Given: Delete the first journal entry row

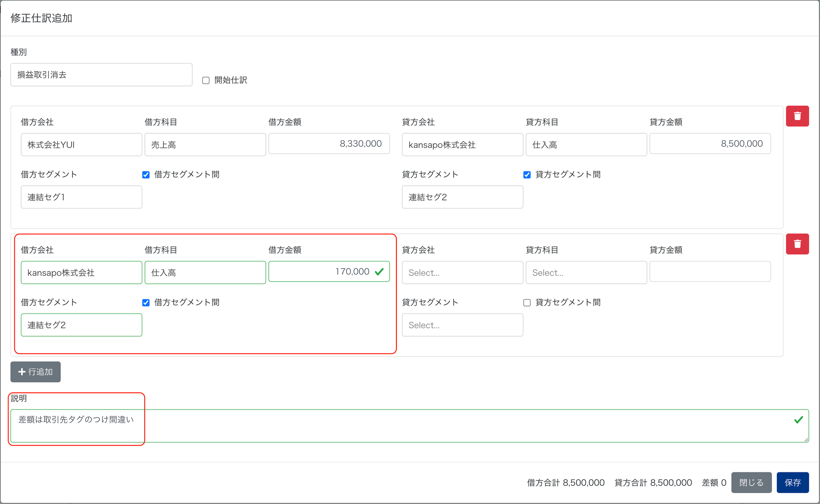Looking at the screenshot, I should (797, 116).
